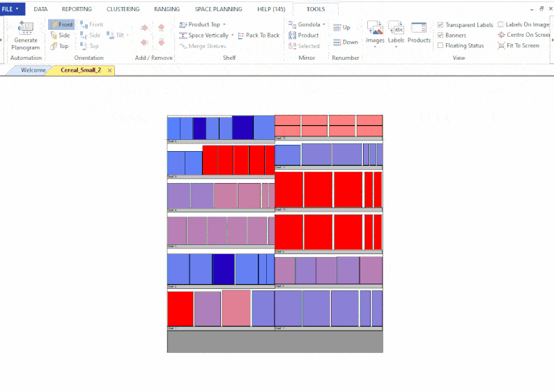
Task: Select the pink product on bottom-left shelf
Action: (236, 308)
